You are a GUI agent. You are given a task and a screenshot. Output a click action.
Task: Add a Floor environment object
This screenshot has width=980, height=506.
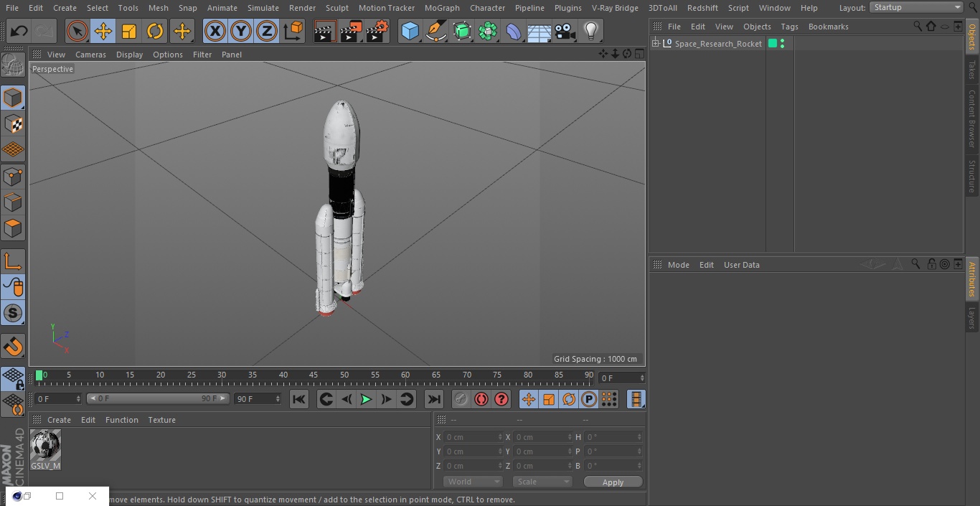[540, 31]
